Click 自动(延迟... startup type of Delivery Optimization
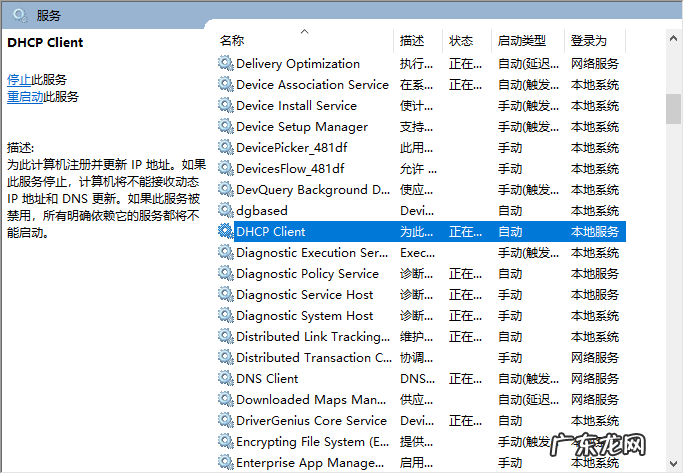 [x=528, y=64]
